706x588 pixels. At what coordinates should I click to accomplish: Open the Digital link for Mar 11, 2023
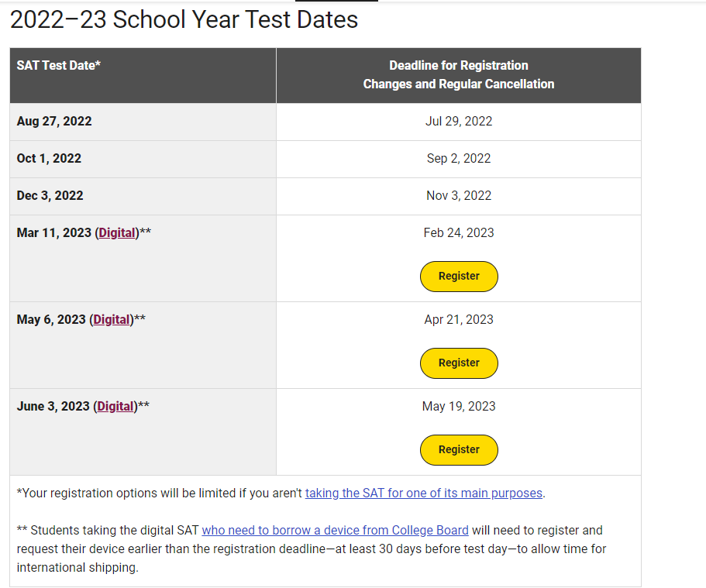[116, 232]
